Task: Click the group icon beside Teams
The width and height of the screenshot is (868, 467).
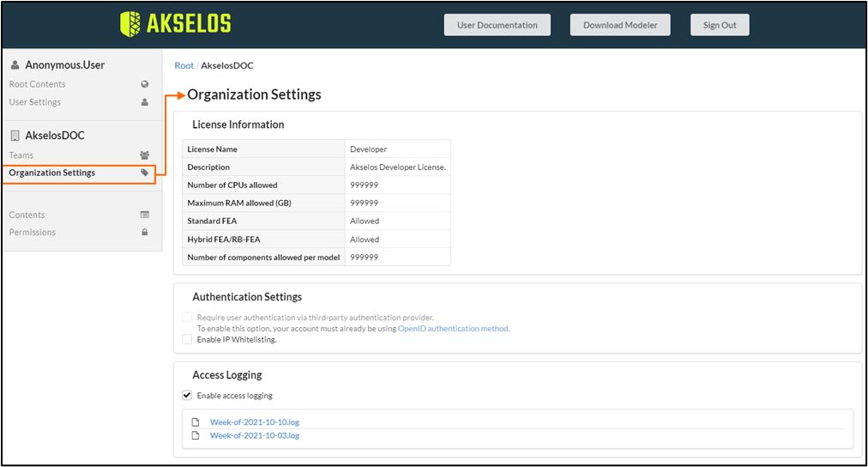Action: pos(144,155)
